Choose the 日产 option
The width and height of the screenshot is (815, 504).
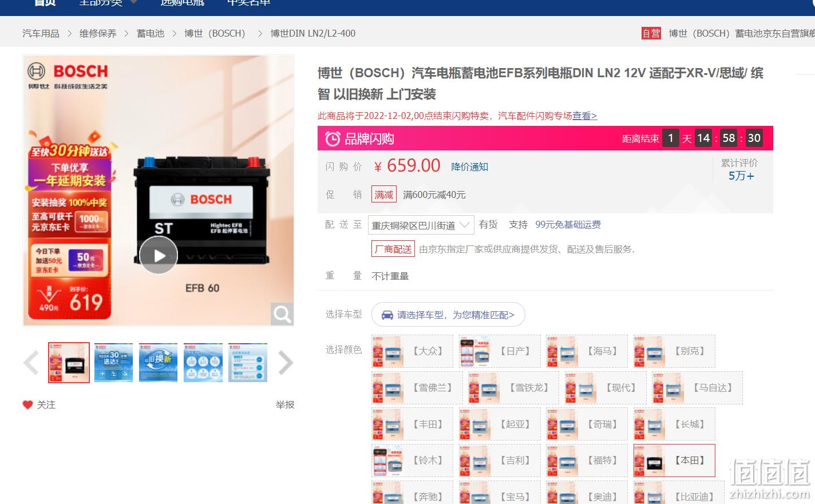[500, 351]
